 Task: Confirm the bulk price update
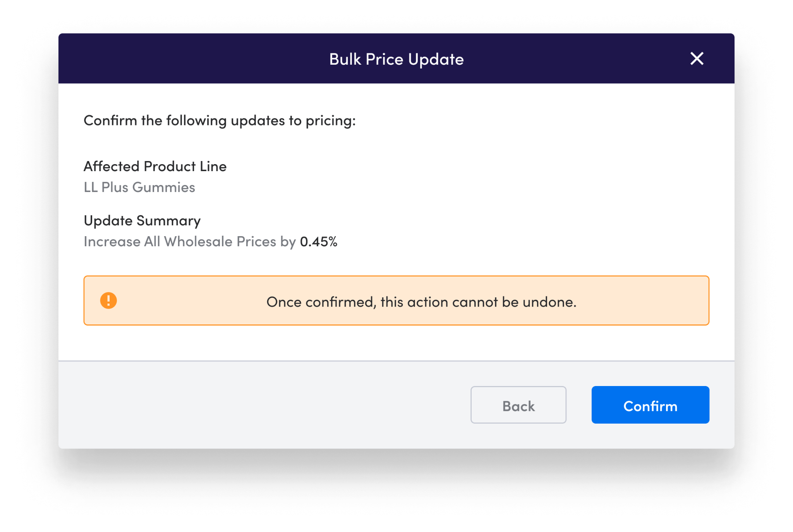point(650,405)
